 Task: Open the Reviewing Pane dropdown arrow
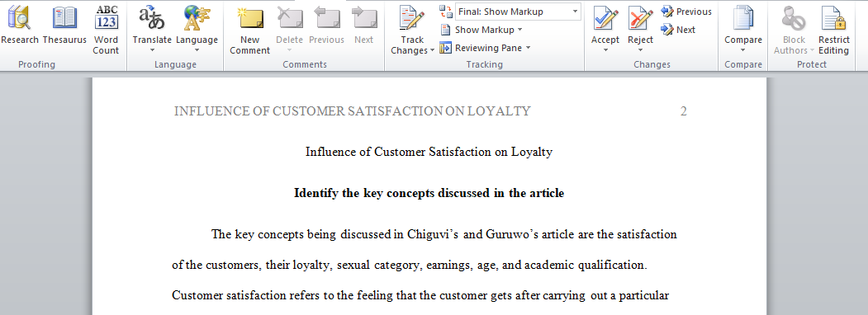(528, 48)
